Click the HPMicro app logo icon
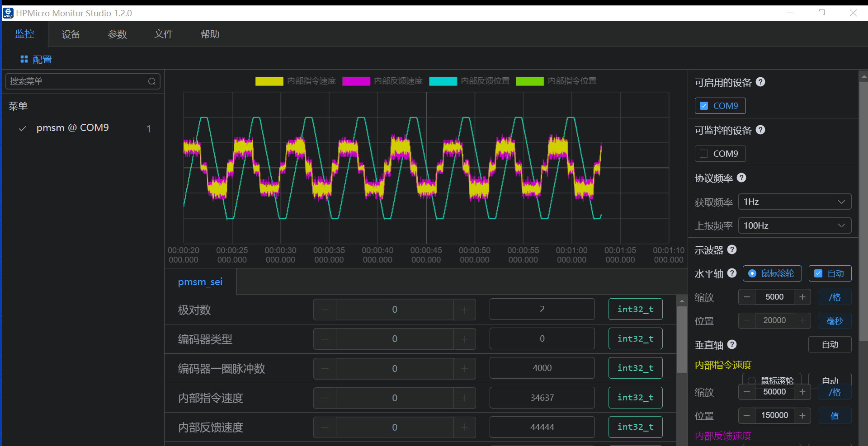This screenshot has height=446, width=868. (8, 13)
